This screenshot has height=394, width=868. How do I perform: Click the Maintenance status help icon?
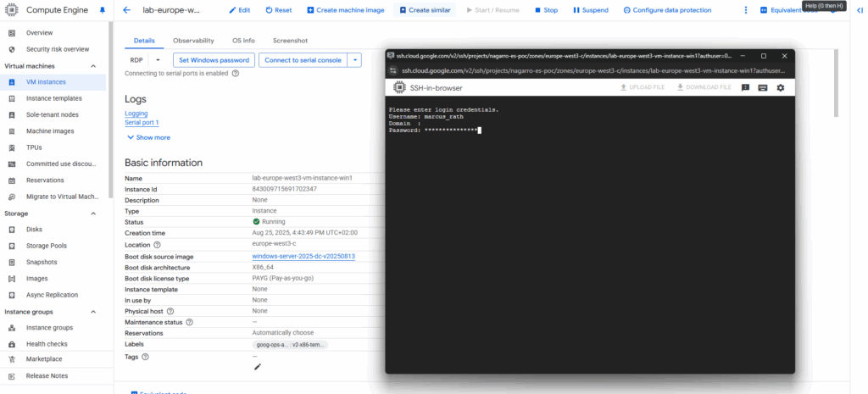tap(190, 322)
